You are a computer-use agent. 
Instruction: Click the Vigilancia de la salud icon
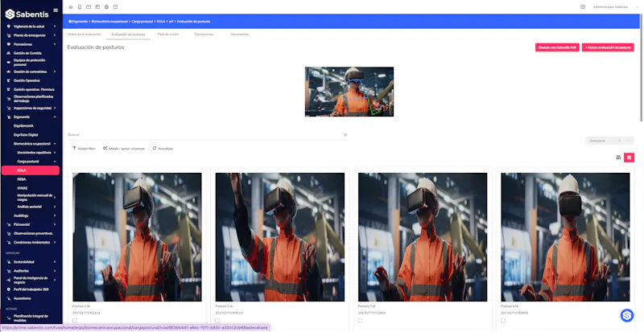[9, 27]
